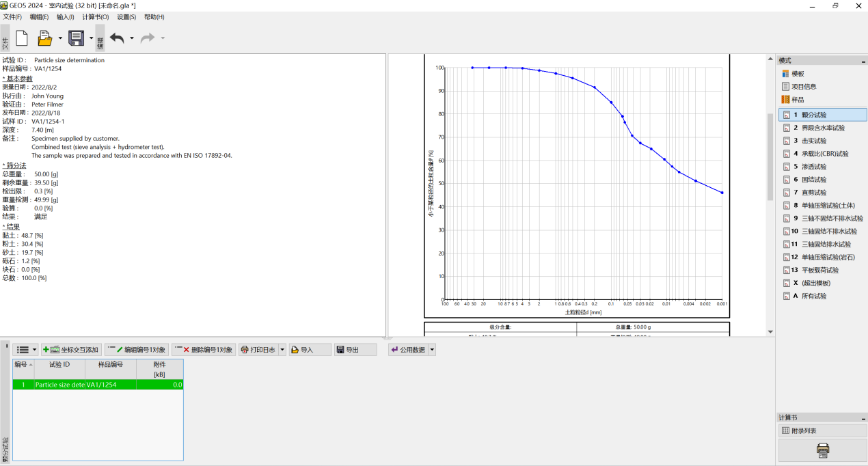The height and width of the screenshot is (466, 868).
Task: Click the 导入 import button
Action: click(310, 350)
